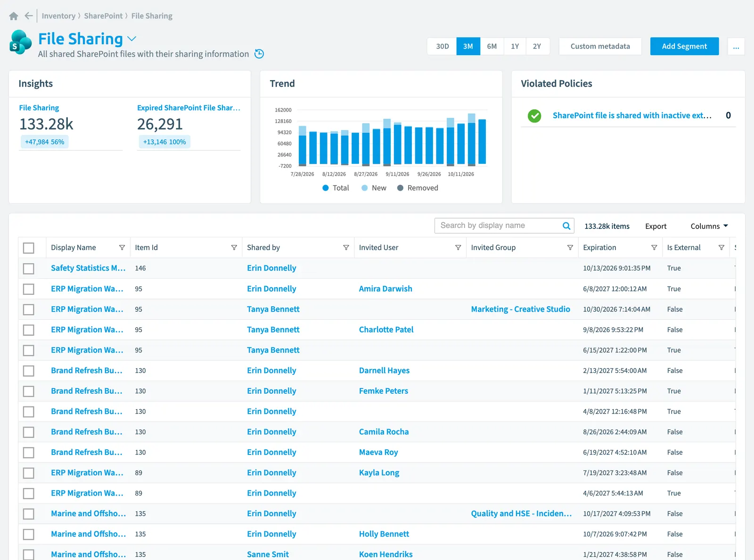Screen dimensions: 754x560
Task: Export the items list
Action: pos(656,227)
